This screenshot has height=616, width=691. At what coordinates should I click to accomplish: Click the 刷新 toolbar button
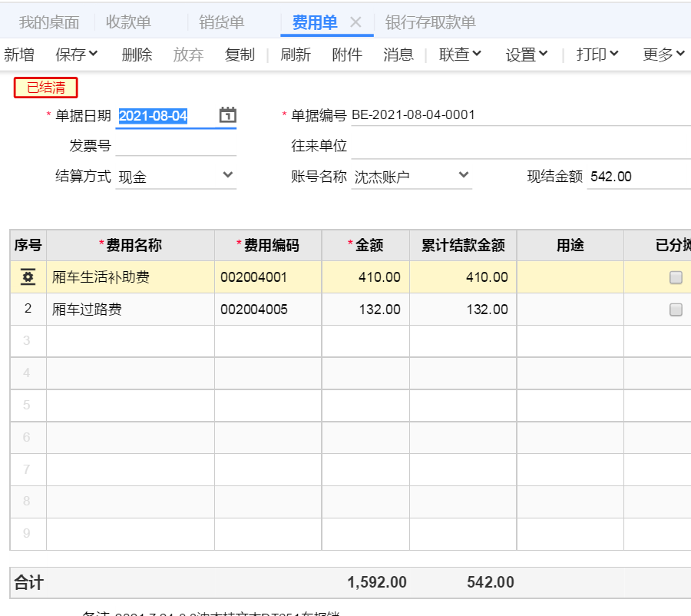pyautogui.click(x=296, y=55)
